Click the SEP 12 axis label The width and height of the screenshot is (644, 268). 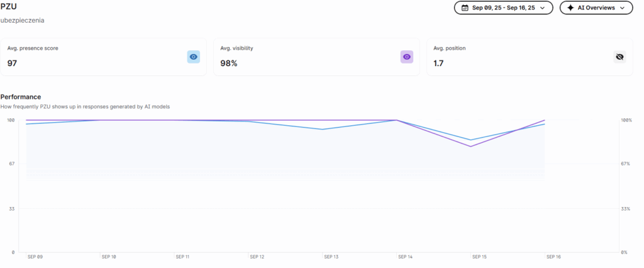point(257,257)
